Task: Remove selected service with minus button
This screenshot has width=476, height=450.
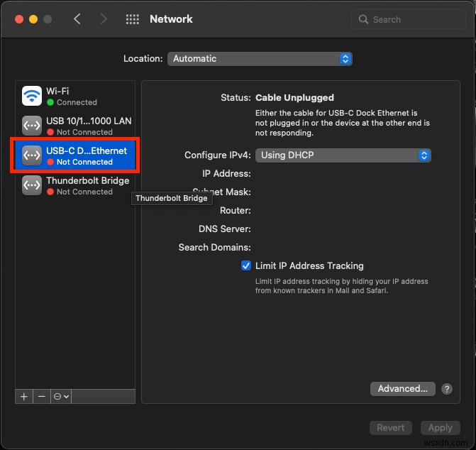Action: click(x=42, y=397)
